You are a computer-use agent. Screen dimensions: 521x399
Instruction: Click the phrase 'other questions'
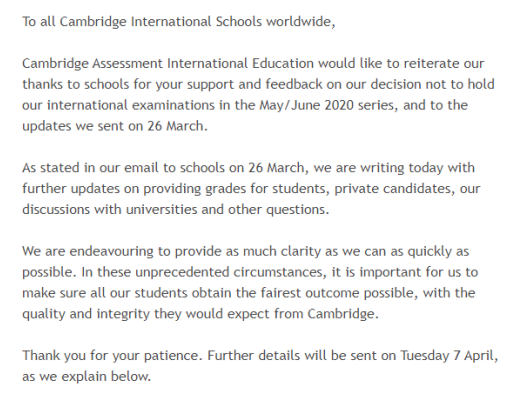point(276,210)
